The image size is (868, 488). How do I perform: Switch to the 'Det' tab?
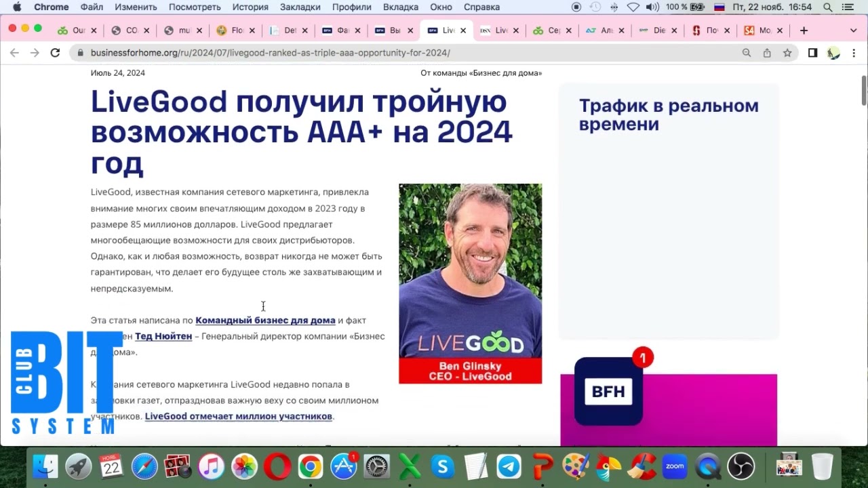pos(290,30)
